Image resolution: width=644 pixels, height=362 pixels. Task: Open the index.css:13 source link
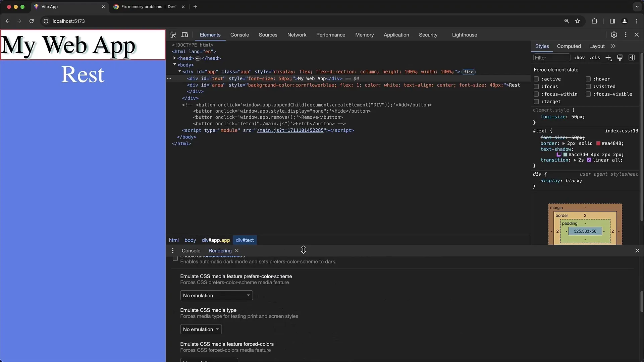(x=622, y=131)
